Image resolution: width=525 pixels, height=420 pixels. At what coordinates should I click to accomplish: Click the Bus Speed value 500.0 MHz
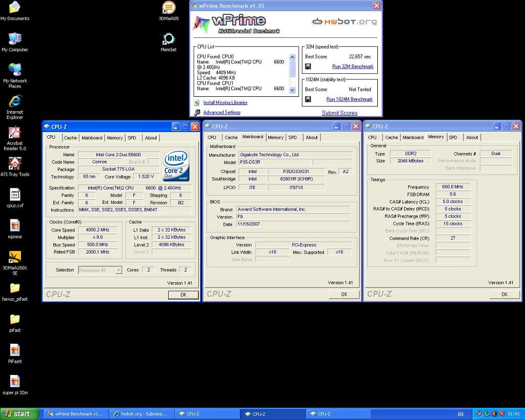pos(97,245)
